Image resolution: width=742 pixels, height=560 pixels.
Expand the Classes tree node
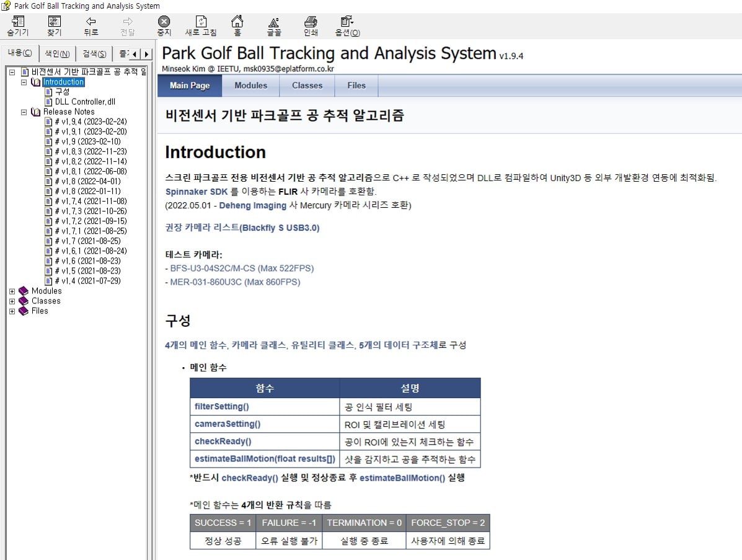coord(12,301)
